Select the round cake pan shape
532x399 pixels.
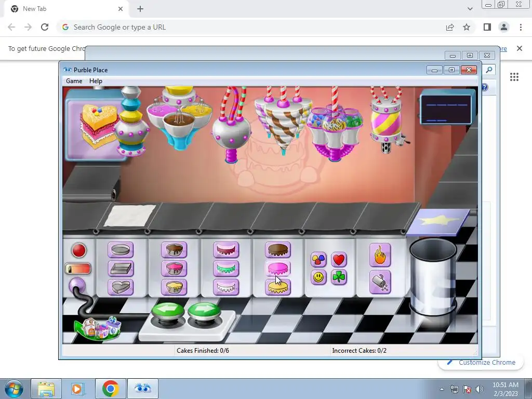click(121, 250)
